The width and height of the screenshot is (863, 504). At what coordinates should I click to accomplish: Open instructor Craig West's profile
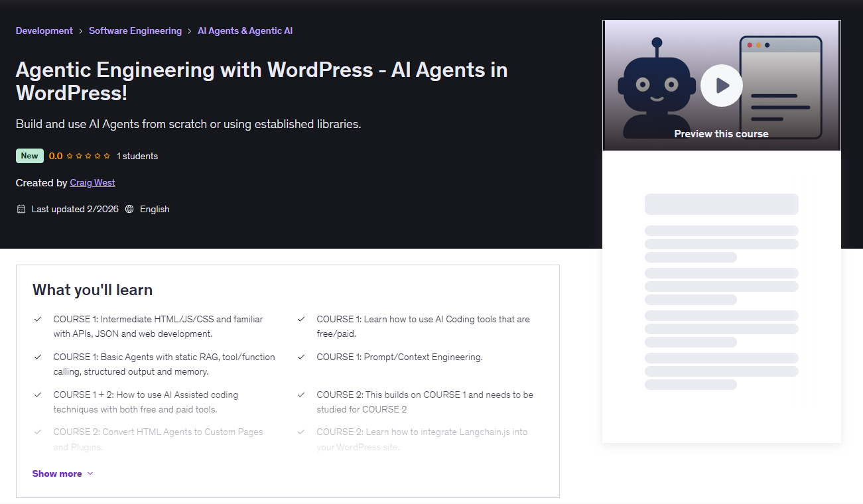click(92, 182)
